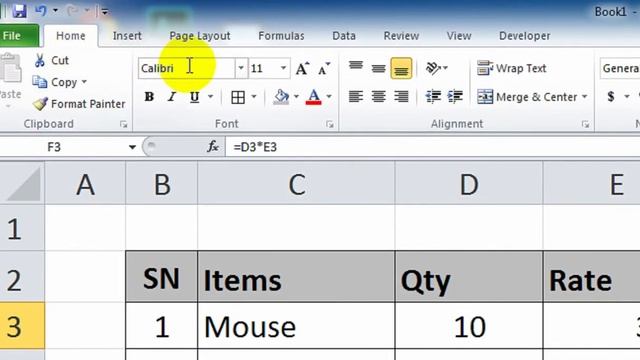Screen dimensions: 640x360
Task: Click the Qty header cell
Action: [x=469, y=277]
